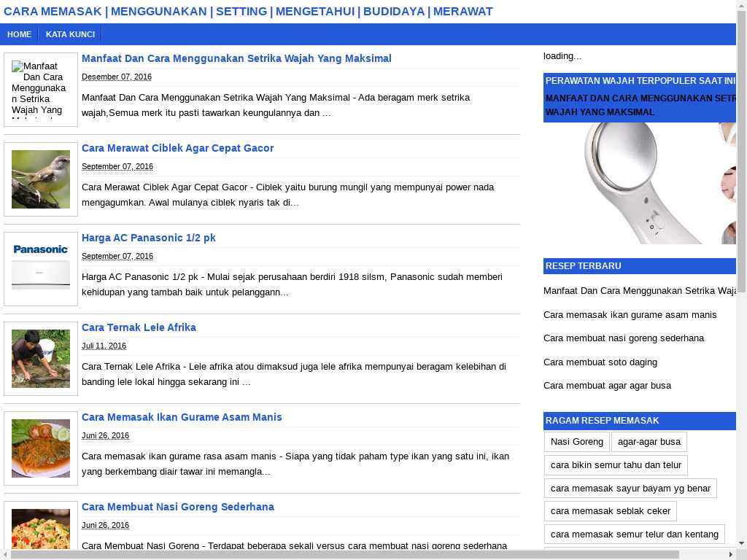
Task: Click the Juli 11, 2016 date
Action: coord(104,346)
